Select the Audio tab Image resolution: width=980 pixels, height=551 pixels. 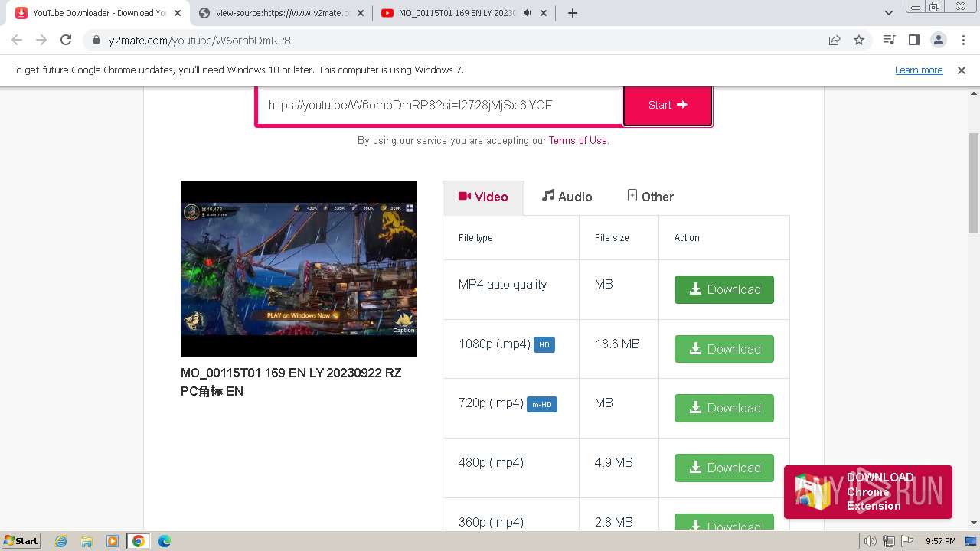pyautogui.click(x=567, y=197)
